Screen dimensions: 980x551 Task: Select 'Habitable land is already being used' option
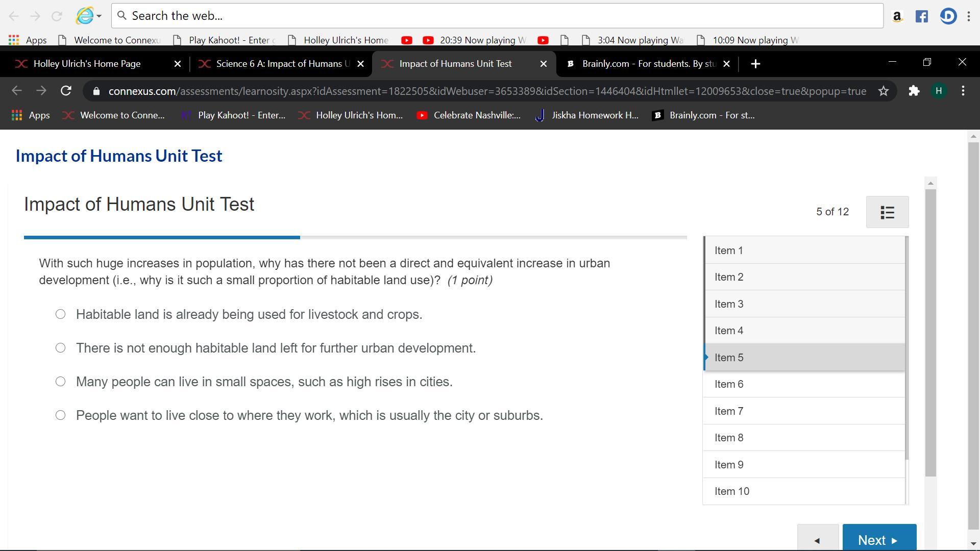60,314
